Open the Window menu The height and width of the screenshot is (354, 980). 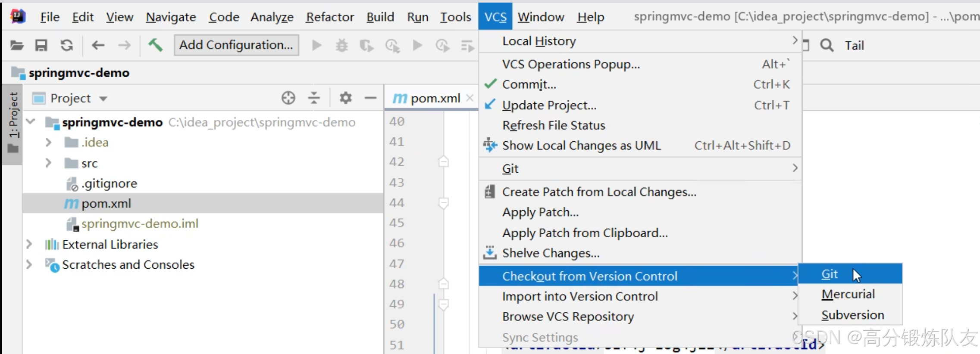click(x=541, y=17)
